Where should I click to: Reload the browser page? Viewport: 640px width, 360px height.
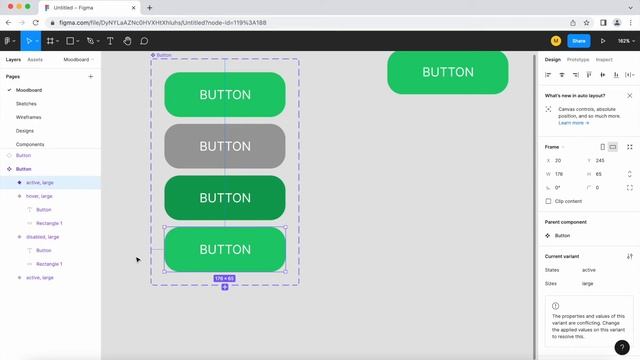[x=36, y=23]
